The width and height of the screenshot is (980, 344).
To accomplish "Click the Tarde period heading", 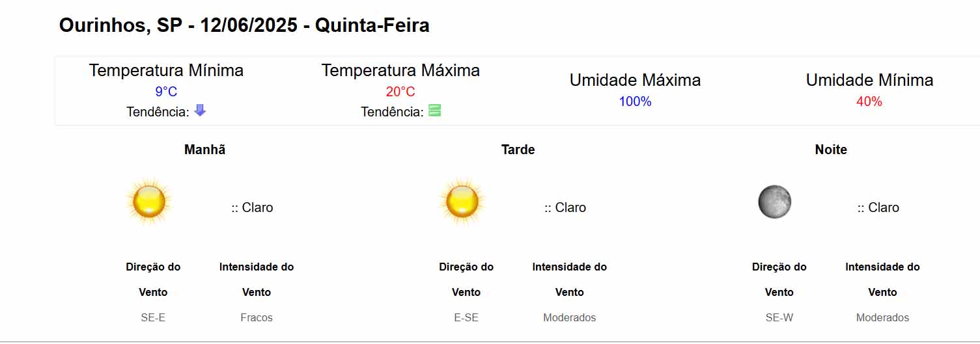I will tap(518, 150).
